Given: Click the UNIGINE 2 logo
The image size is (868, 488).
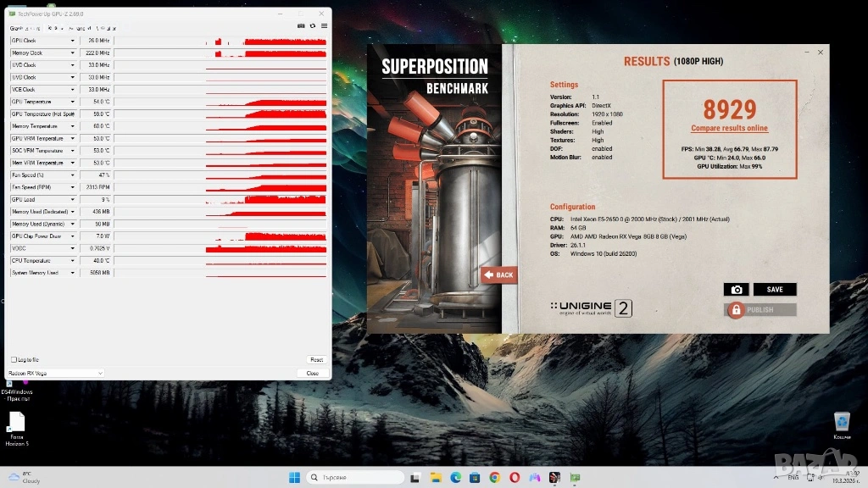Looking at the screenshot, I should (x=591, y=308).
